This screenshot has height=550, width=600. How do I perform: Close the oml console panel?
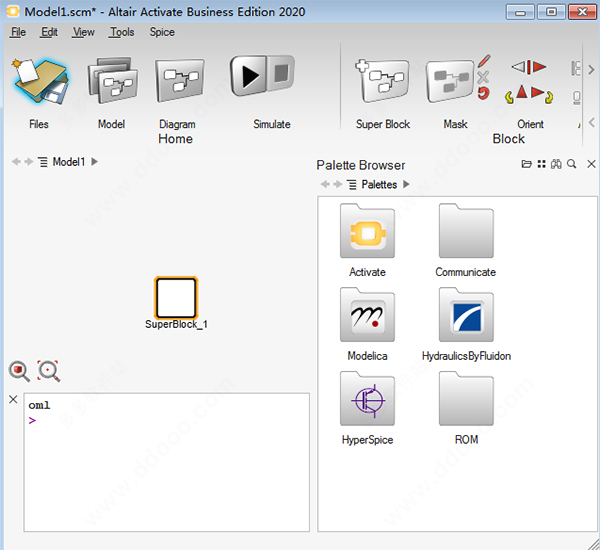(x=13, y=399)
